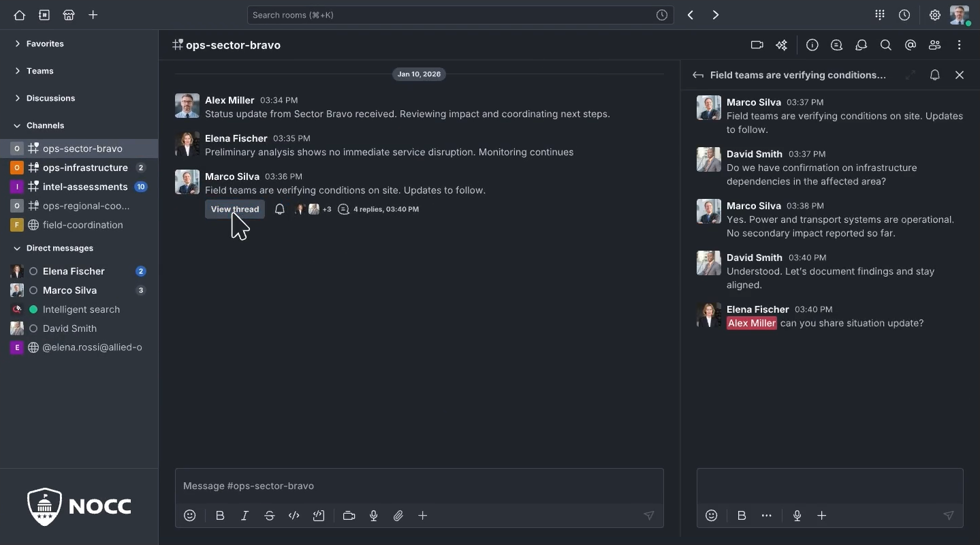980x545 pixels.
Task: Open the intel-assessments channel
Action: (x=79, y=187)
